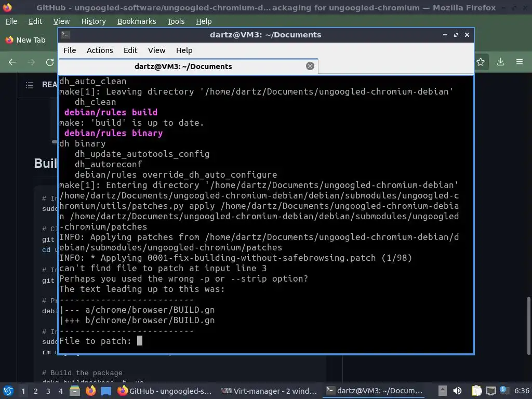Screen dimensions: 532x399
Task: Open Firefox View menu
Action: (x=61, y=21)
